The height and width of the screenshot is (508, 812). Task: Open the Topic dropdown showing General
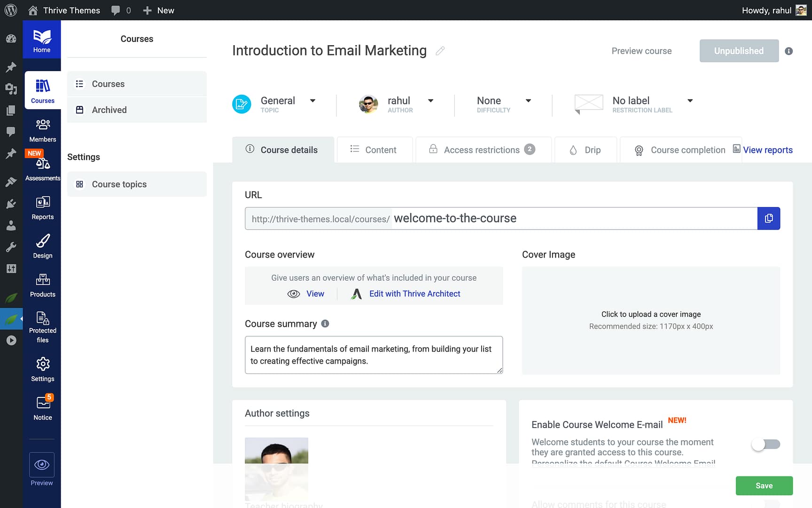(312, 101)
